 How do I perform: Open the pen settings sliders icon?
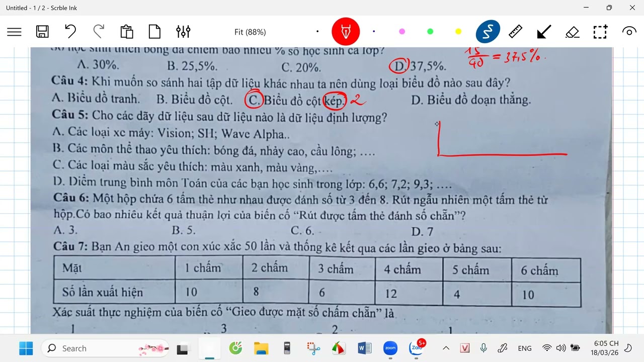[183, 32]
